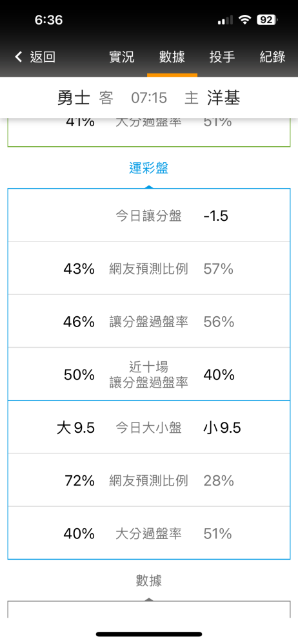
Task: Tap the cellular signal bars icon
Action: coord(225,19)
